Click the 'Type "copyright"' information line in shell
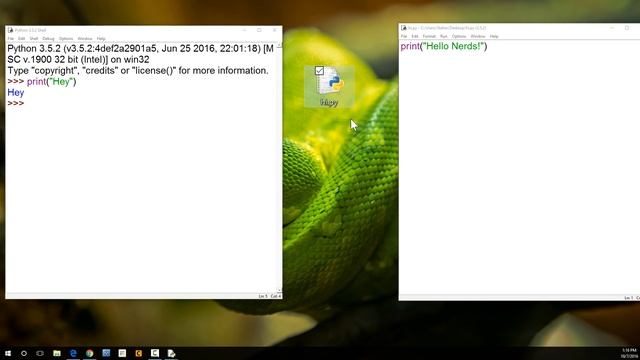 click(x=138, y=71)
